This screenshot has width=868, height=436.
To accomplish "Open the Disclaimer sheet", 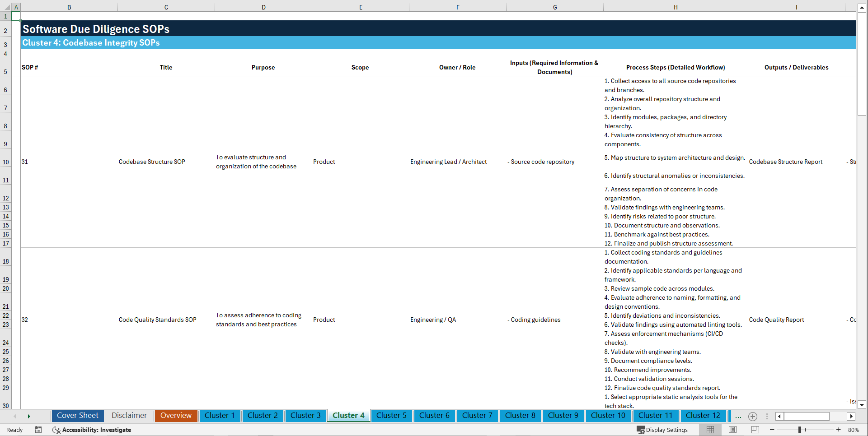I will 129,416.
